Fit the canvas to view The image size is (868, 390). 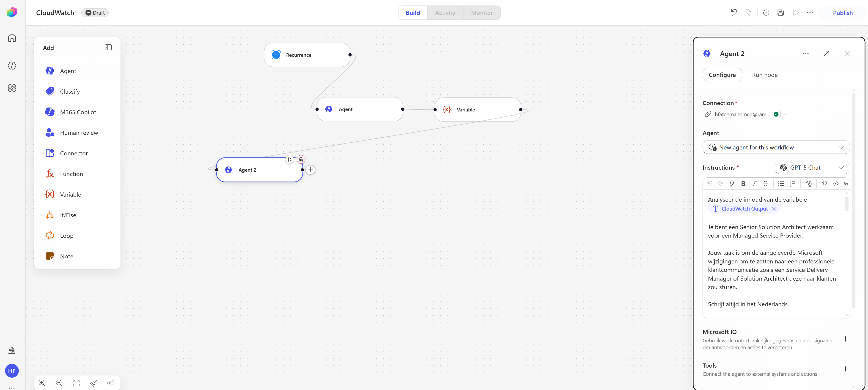(x=77, y=383)
